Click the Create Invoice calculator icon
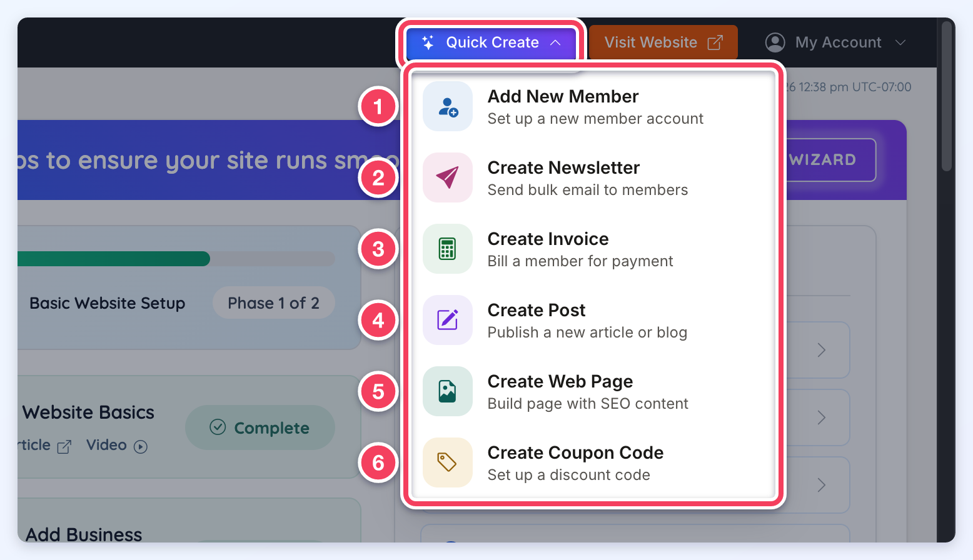This screenshot has width=973, height=560. click(x=448, y=249)
